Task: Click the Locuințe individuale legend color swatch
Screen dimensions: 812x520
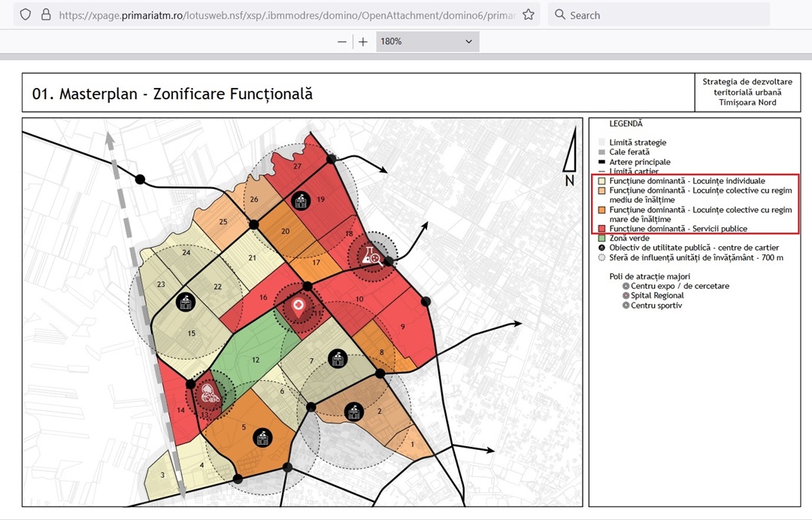Action: point(601,181)
